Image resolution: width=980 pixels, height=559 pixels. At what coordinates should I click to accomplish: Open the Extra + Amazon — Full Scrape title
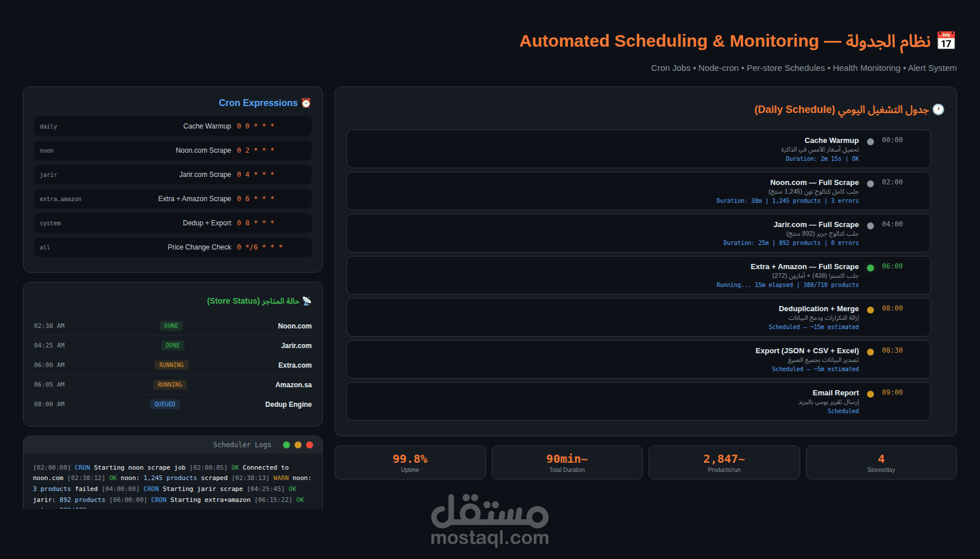pyautogui.click(x=805, y=267)
